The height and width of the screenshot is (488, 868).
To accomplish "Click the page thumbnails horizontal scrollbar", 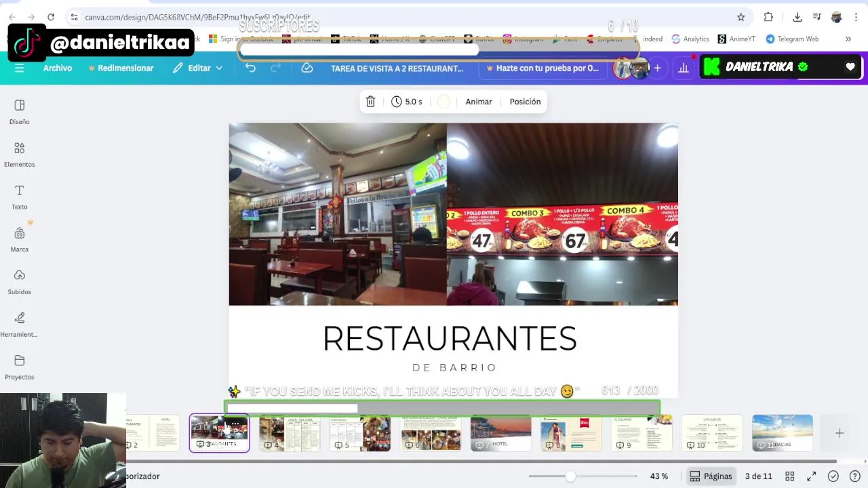I will pyautogui.click(x=481, y=462).
